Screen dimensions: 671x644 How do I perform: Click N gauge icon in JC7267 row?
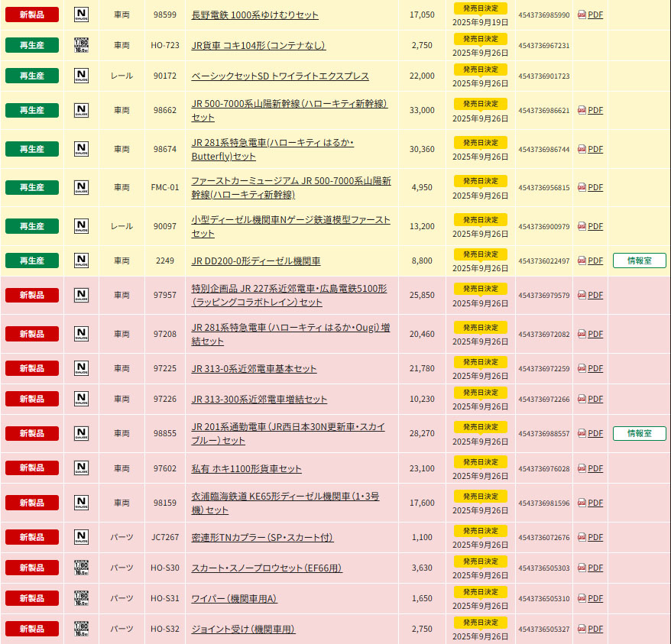81,537
